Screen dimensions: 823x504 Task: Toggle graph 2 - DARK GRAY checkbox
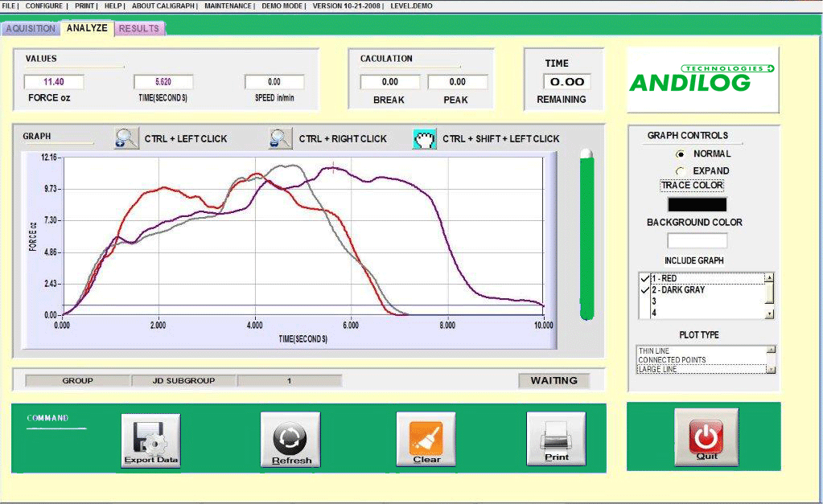(x=644, y=289)
